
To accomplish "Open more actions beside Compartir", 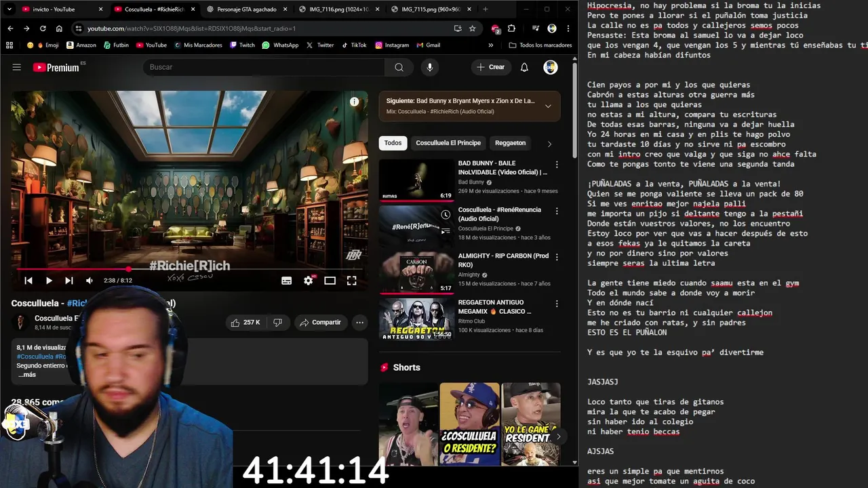I will click(360, 323).
